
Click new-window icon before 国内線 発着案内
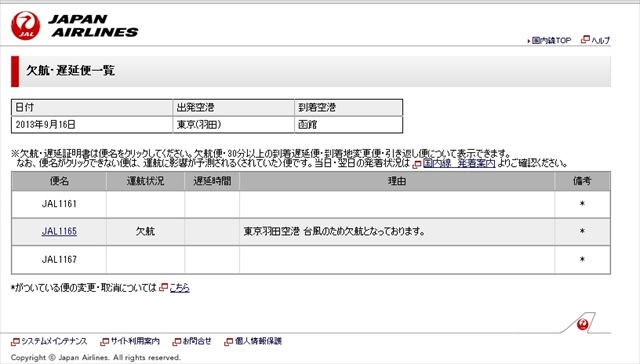[x=417, y=164]
